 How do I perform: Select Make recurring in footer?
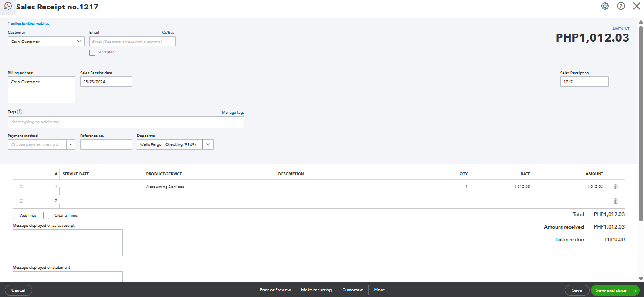(316, 290)
